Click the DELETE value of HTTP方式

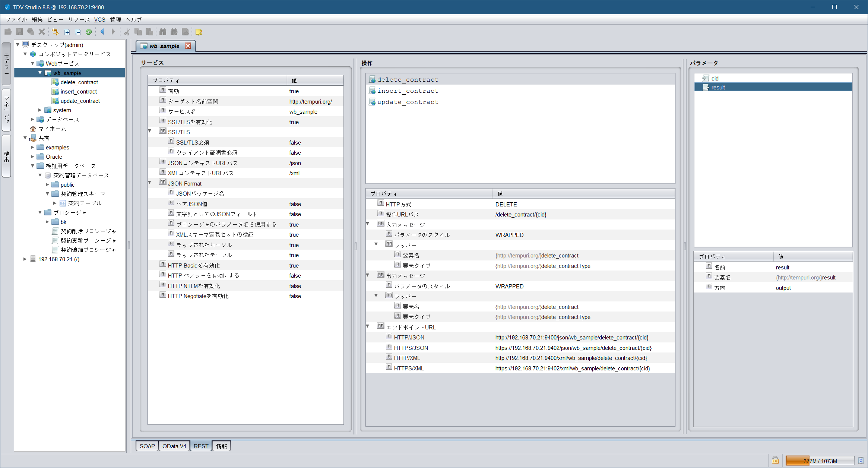pyautogui.click(x=506, y=205)
